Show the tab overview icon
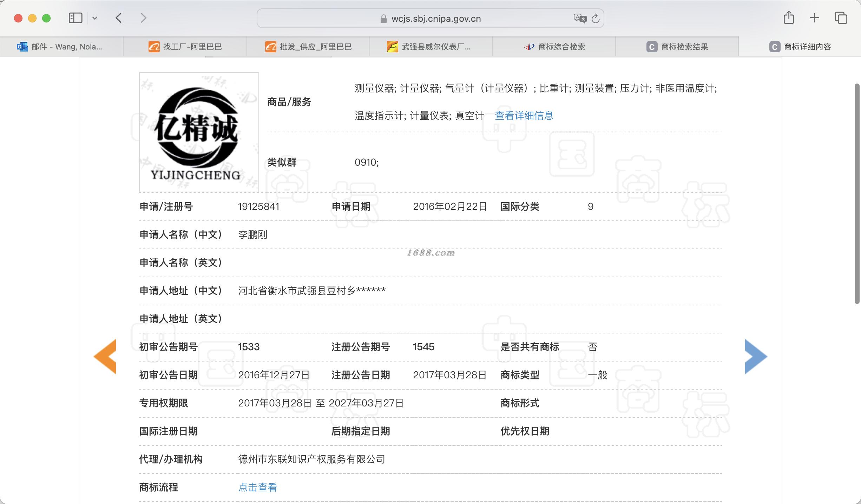This screenshot has width=861, height=504. (x=841, y=18)
